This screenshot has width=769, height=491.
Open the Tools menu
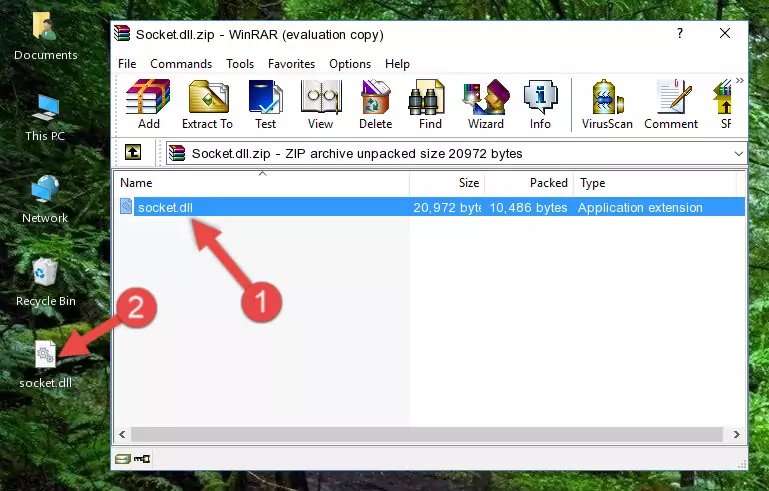(240, 64)
